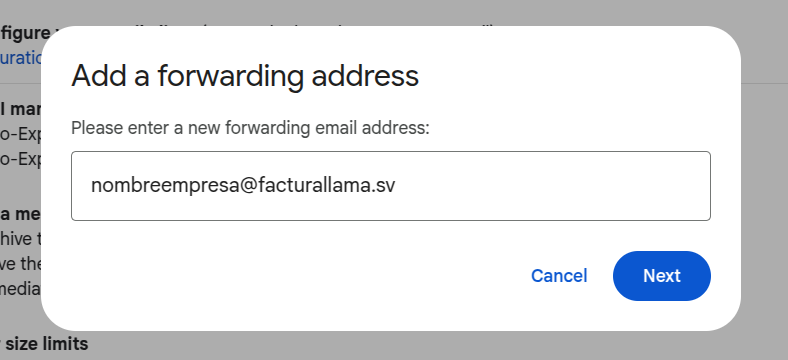The height and width of the screenshot is (360, 788).
Task: Click the obscured "ve the" option text
Action: pyautogui.click(x=21, y=263)
